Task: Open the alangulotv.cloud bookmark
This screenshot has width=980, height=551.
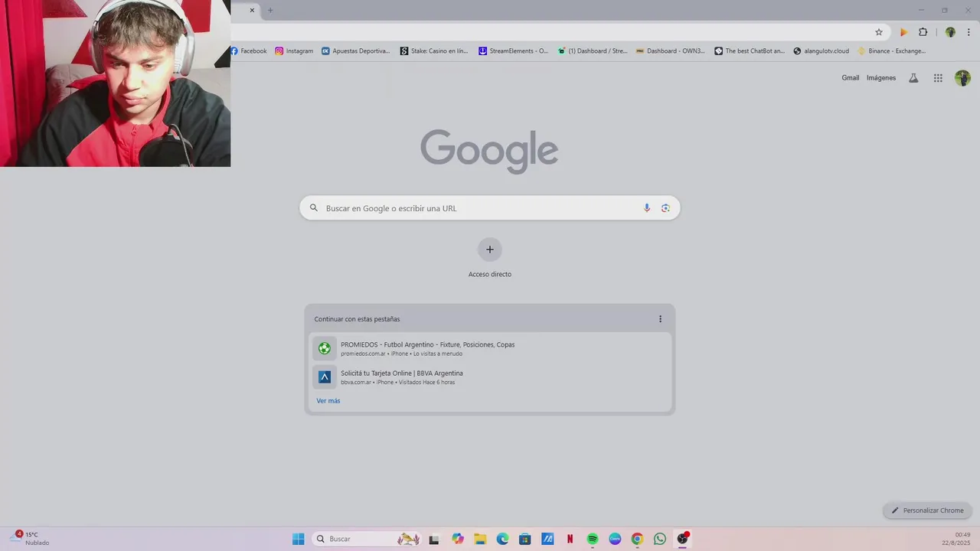Action: point(822,51)
